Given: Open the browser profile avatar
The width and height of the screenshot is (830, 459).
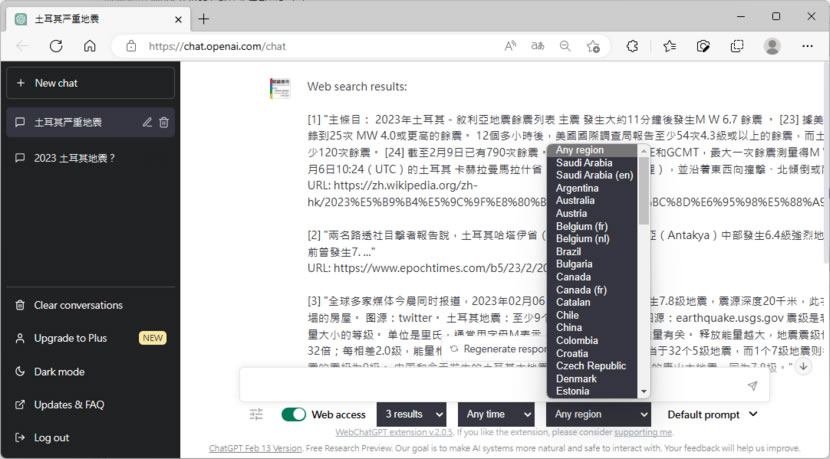Looking at the screenshot, I should (772, 46).
